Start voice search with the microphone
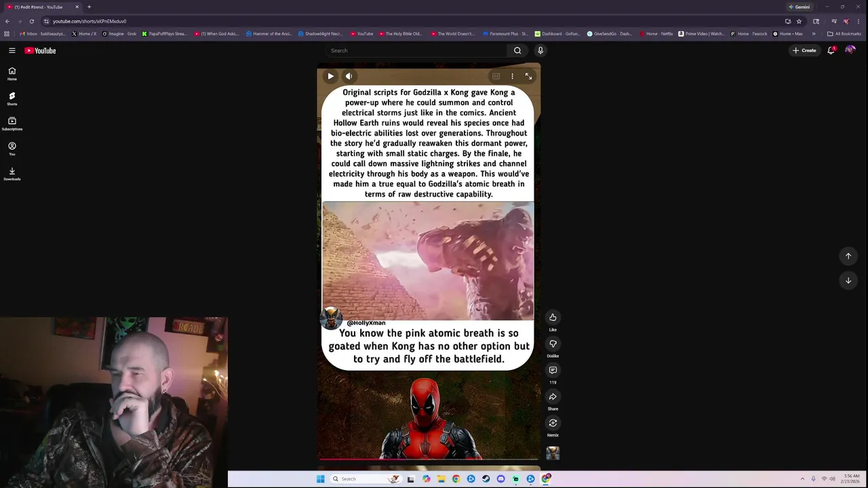The width and height of the screenshot is (868, 488). pos(540,50)
